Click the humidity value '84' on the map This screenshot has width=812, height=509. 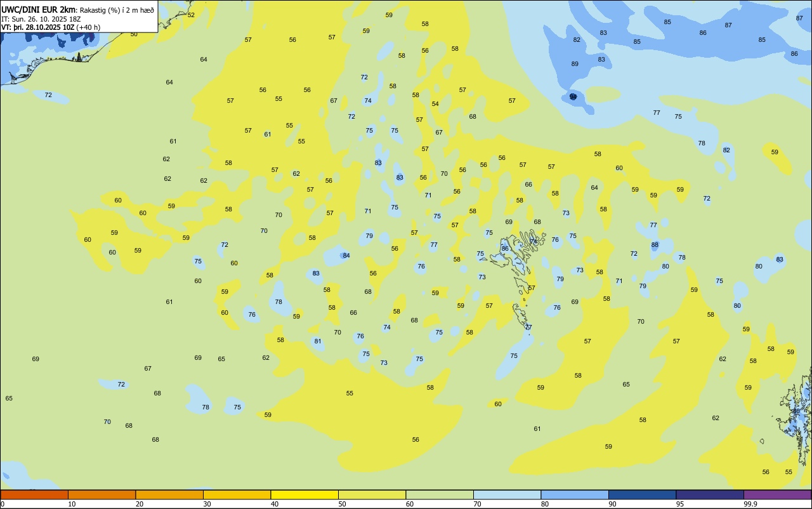[x=346, y=256]
